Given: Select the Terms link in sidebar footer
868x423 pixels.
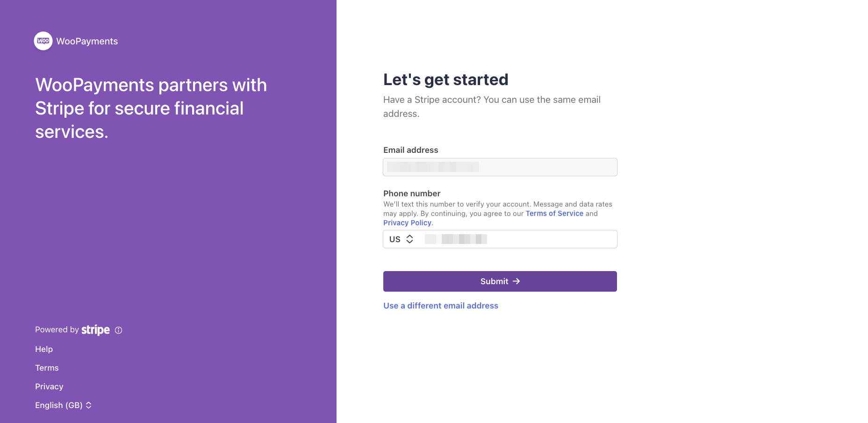Looking at the screenshot, I should point(47,368).
